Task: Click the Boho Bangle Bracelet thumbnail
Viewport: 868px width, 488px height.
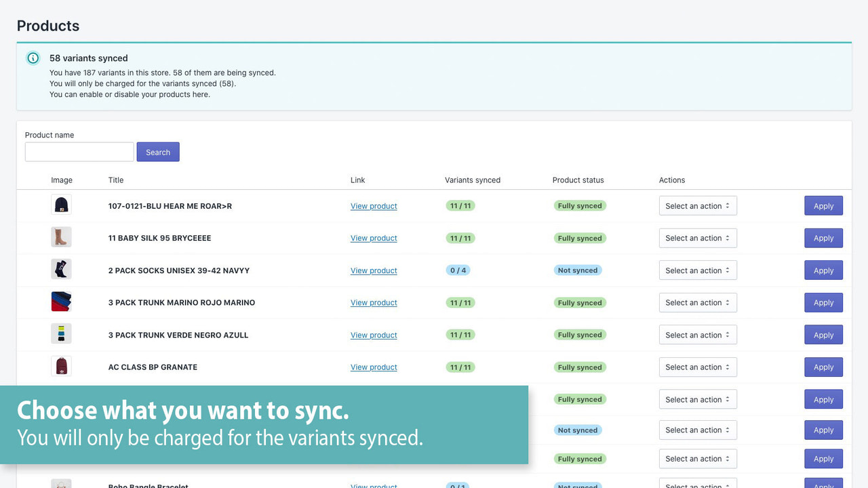Action: pyautogui.click(x=61, y=484)
